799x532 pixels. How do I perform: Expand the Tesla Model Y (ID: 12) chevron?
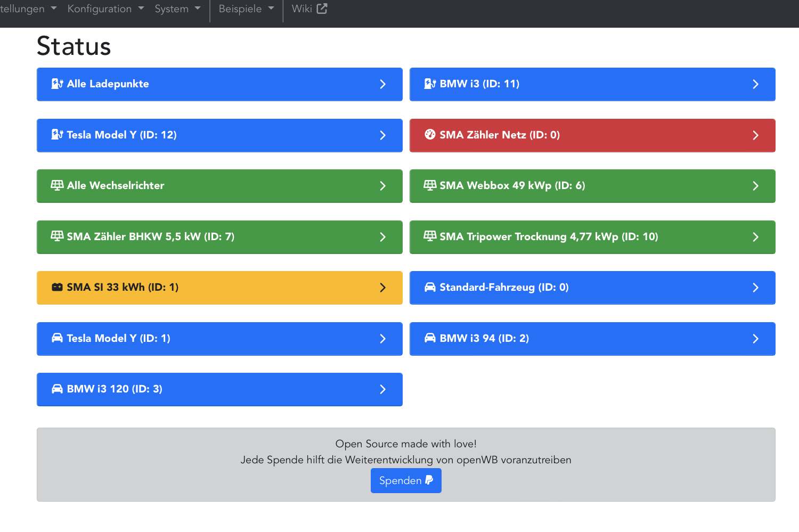pyautogui.click(x=382, y=135)
